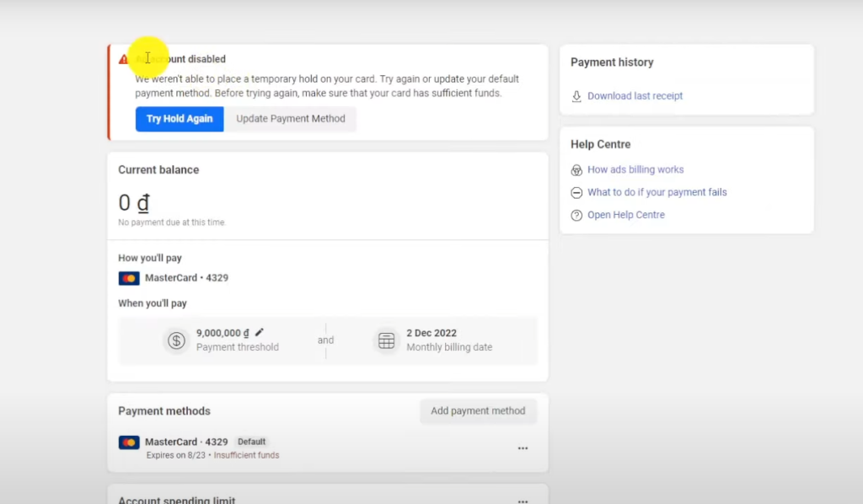Image resolution: width=863 pixels, height=504 pixels.
Task: Click MasterCard logo under How you'll pay
Action: pos(129,278)
